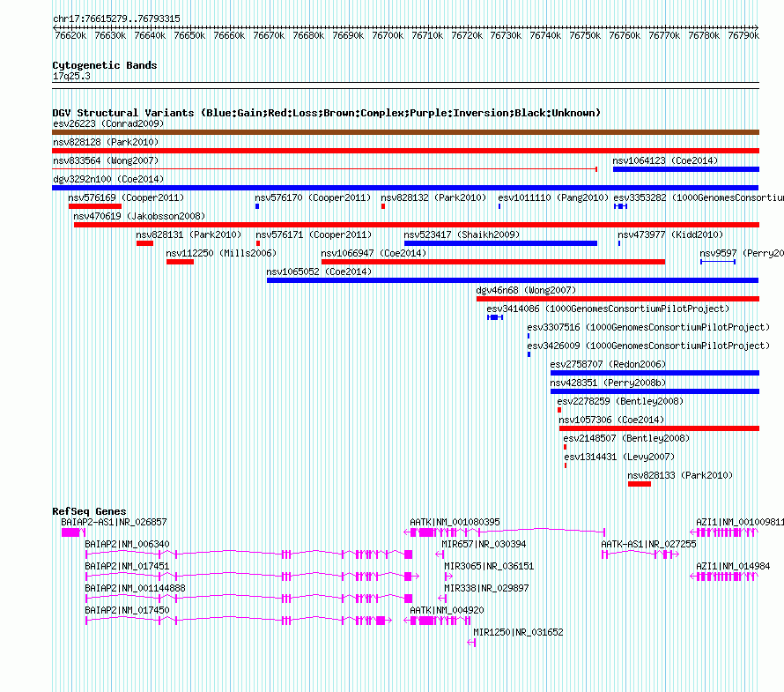Click BAIAP2|NM_017451 transcript label
The image size is (784, 692).
tap(127, 566)
